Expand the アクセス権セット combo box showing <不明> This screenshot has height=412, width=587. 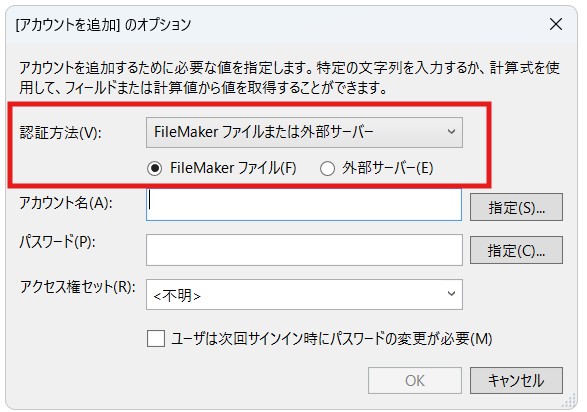tap(304, 294)
